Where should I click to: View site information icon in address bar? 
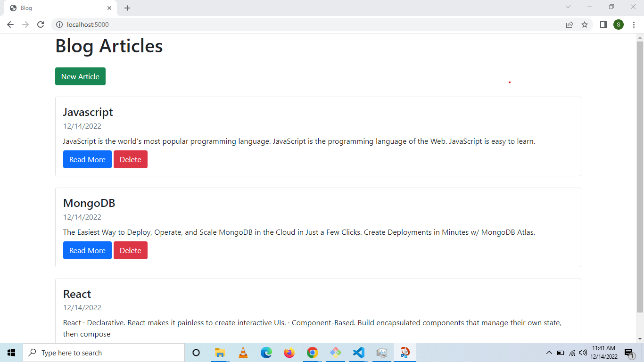59,25
